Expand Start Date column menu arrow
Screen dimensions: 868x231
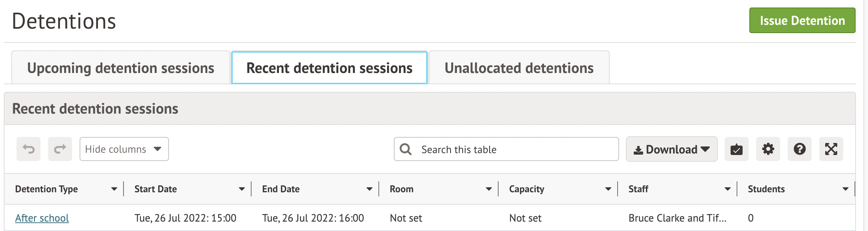pyautogui.click(x=242, y=189)
